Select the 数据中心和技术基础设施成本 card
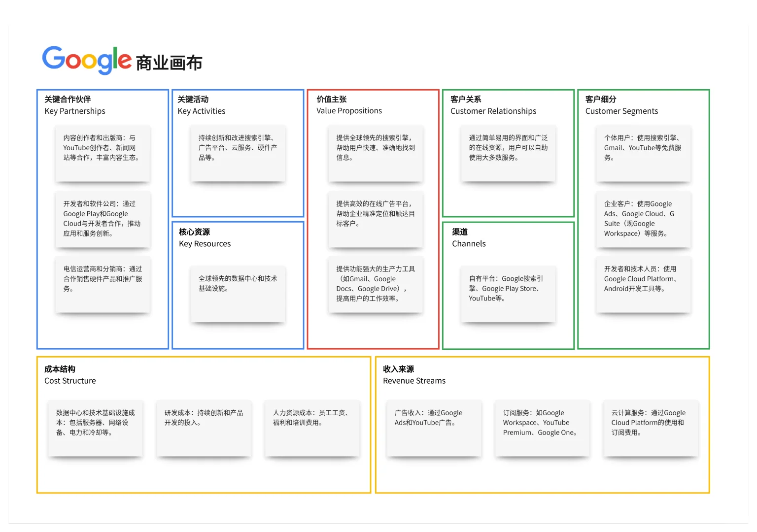757x532 pixels. [x=96, y=429]
